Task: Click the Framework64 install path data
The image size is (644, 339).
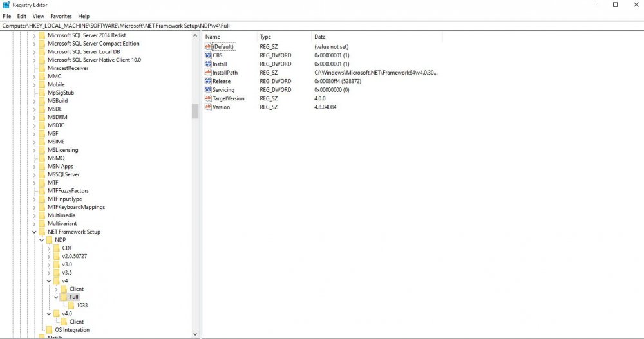Action: 376,73
